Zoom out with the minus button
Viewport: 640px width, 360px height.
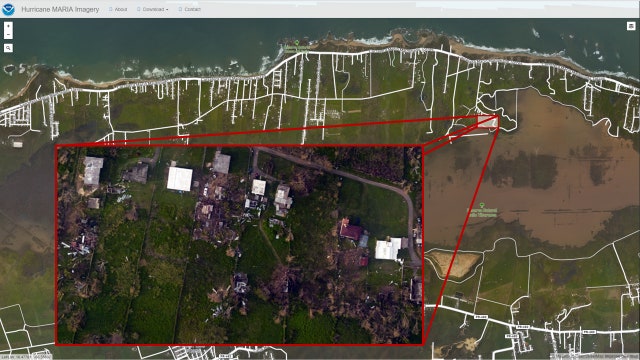[x=8, y=35]
